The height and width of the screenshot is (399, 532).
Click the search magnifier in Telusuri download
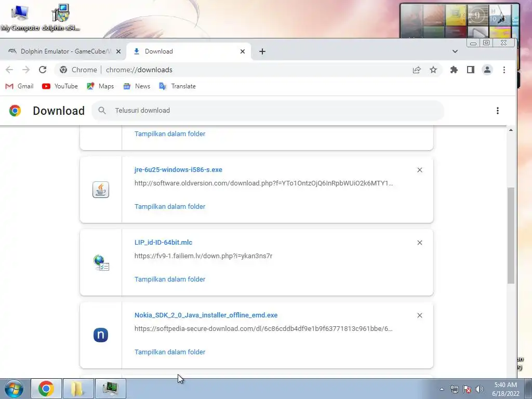click(x=102, y=111)
